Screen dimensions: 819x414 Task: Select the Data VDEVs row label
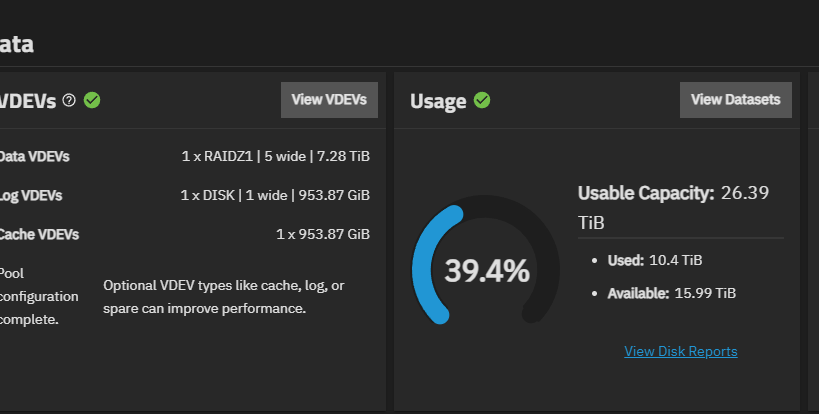(34, 157)
